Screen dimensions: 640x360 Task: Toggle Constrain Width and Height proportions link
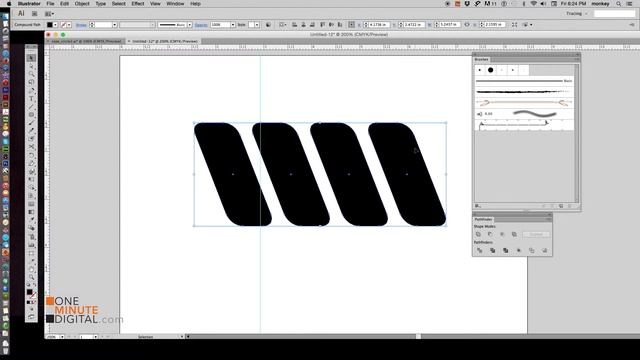pyautogui.click(x=467, y=25)
